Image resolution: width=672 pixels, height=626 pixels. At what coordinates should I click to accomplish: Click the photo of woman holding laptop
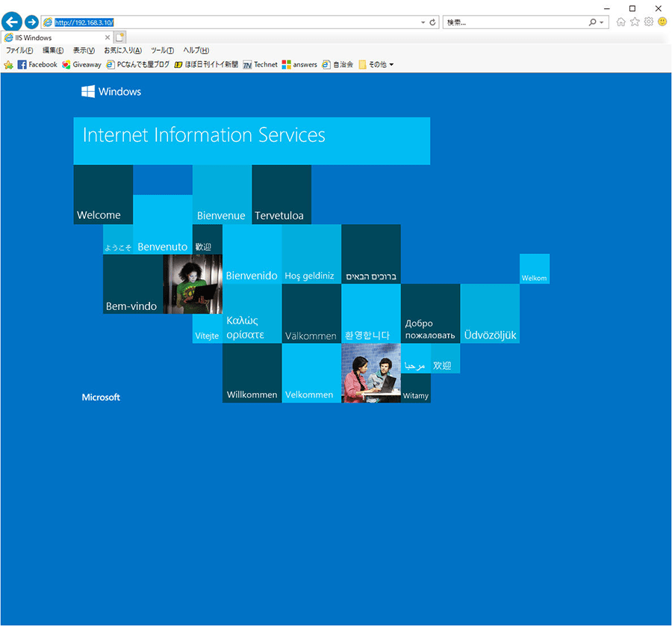pos(193,285)
